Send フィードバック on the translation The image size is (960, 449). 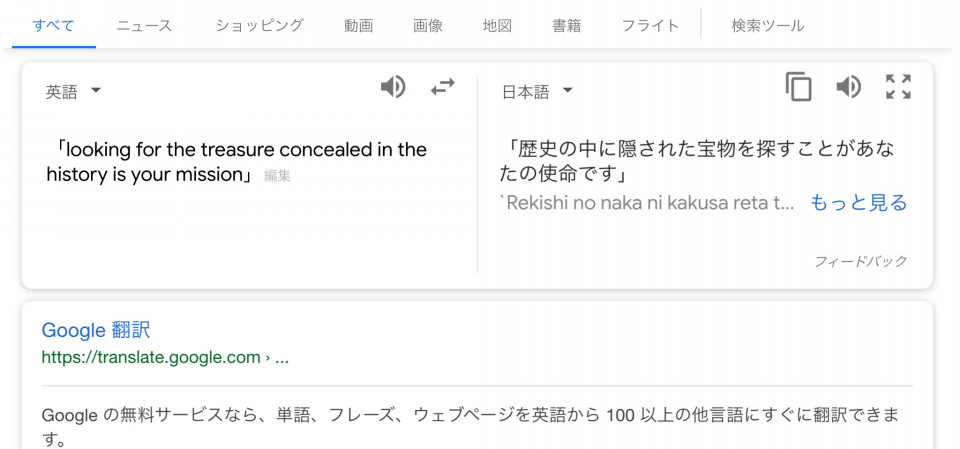click(860, 262)
